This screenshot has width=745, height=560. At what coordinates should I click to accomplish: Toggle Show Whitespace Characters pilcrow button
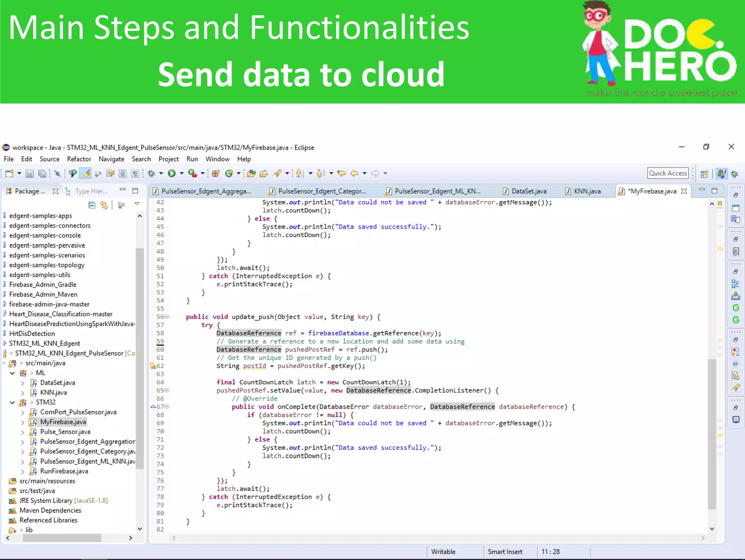point(135,173)
